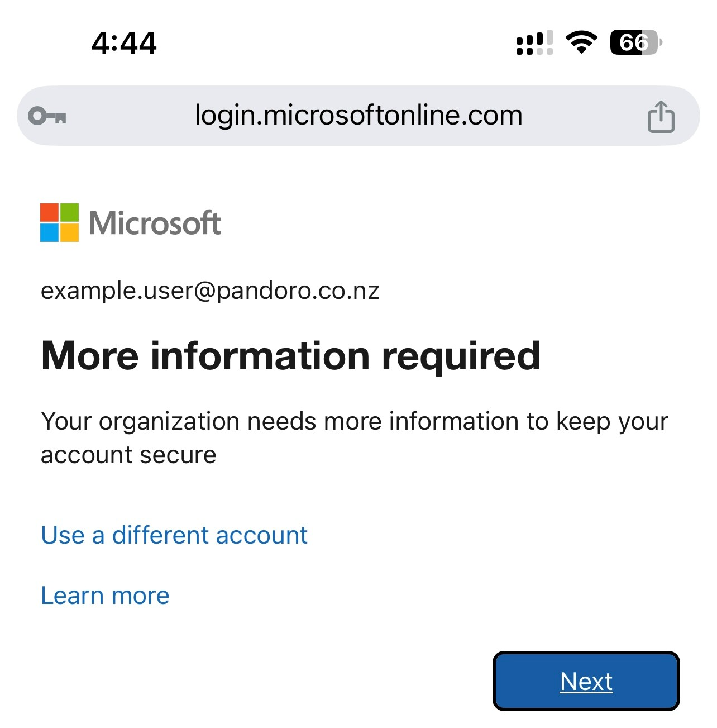Tap the Wi-Fi status icon

pos(581,42)
